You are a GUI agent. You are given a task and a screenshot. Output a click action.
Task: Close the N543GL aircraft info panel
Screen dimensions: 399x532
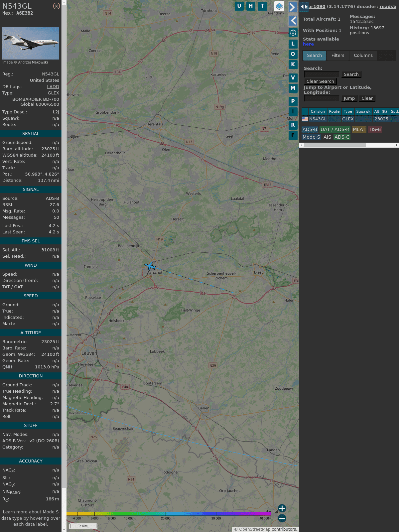(57, 6)
